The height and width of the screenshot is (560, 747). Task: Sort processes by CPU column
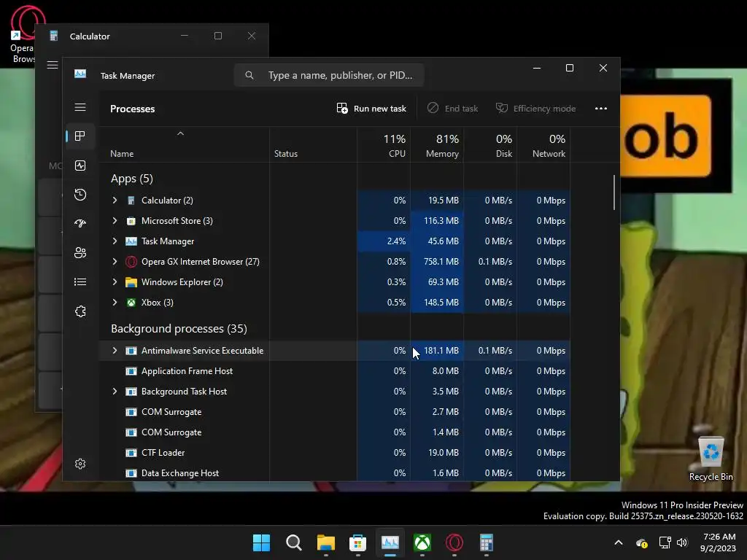(x=384, y=145)
